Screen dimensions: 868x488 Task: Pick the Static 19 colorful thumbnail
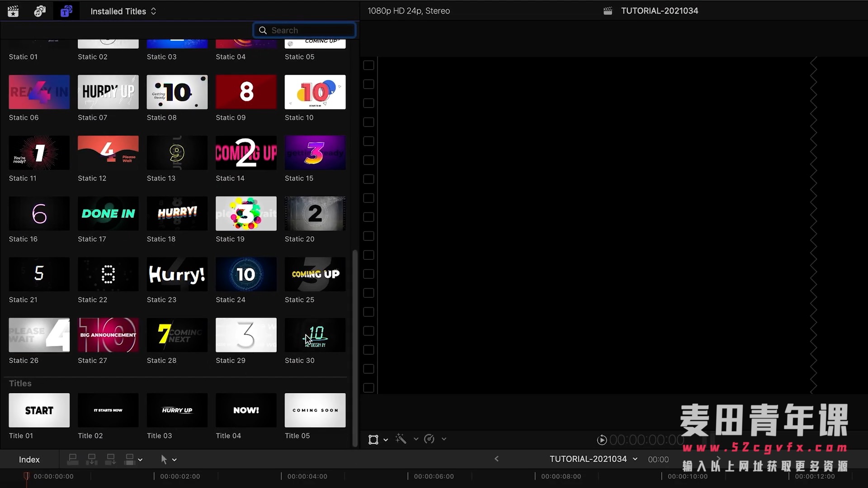point(246,214)
